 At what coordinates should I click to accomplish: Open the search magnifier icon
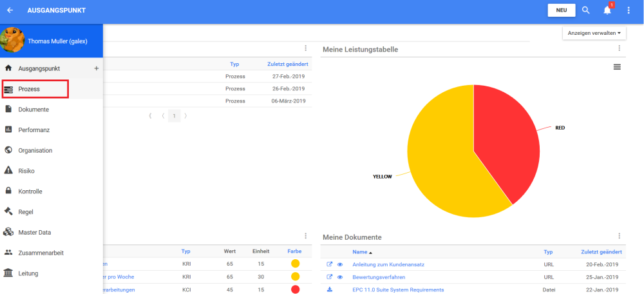(x=585, y=10)
